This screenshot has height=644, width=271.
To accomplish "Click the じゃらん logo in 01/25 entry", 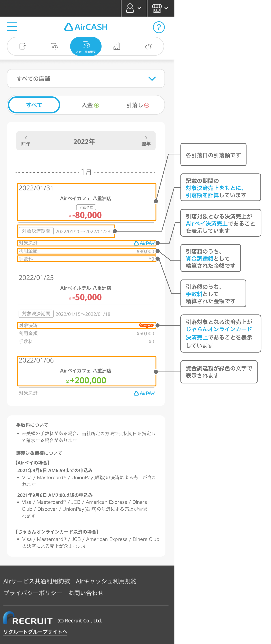I will (146, 325).
